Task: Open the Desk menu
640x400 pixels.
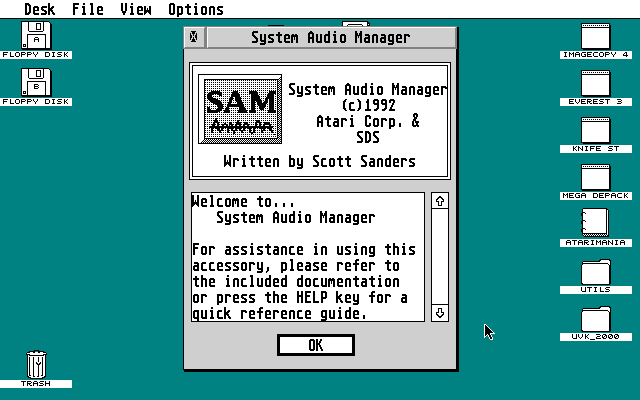Action: (40, 9)
